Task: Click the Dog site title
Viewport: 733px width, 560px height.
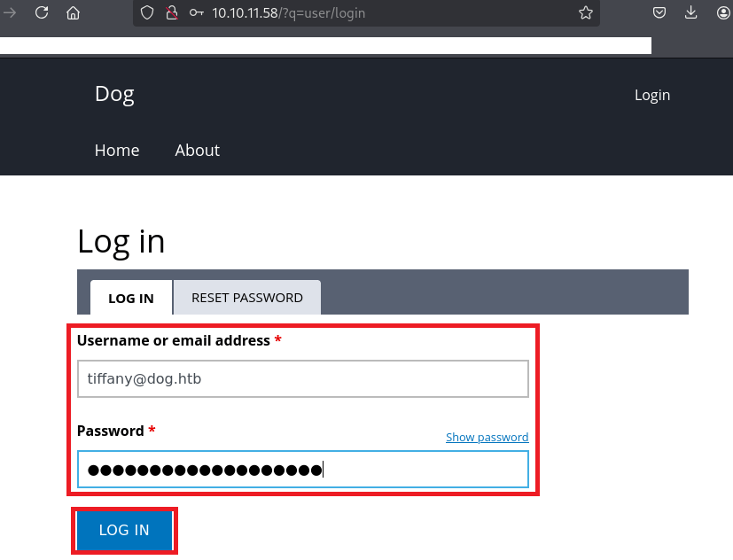Action: tap(114, 94)
